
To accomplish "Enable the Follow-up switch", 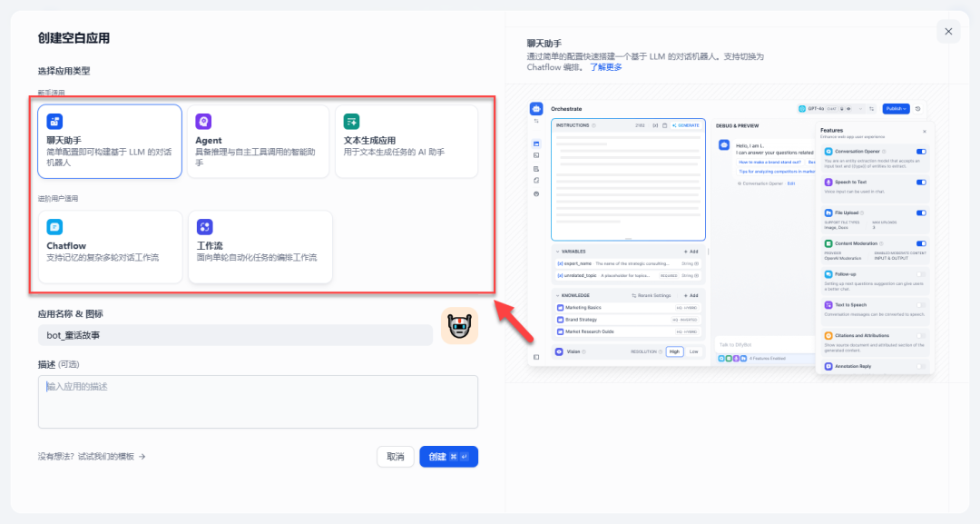I will (921, 274).
